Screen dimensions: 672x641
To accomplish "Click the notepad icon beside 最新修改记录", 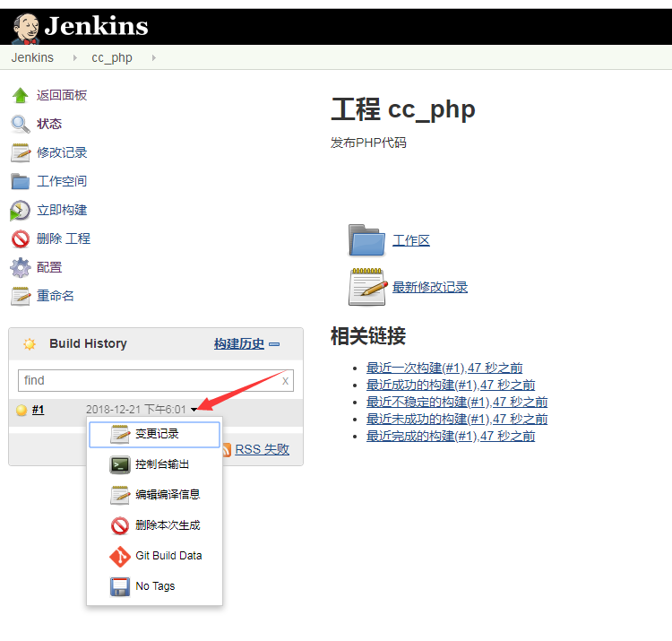I will click(367, 287).
